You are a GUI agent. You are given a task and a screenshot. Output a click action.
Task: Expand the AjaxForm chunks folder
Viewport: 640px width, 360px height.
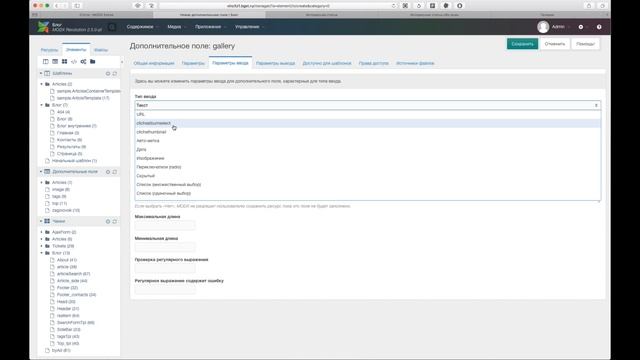pyautogui.click(x=42, y=232)
